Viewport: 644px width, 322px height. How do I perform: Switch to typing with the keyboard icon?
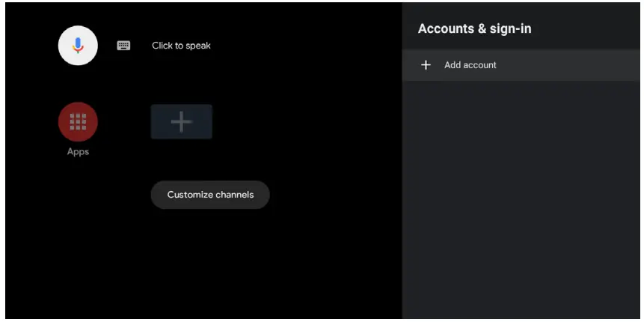coord(123,46)
